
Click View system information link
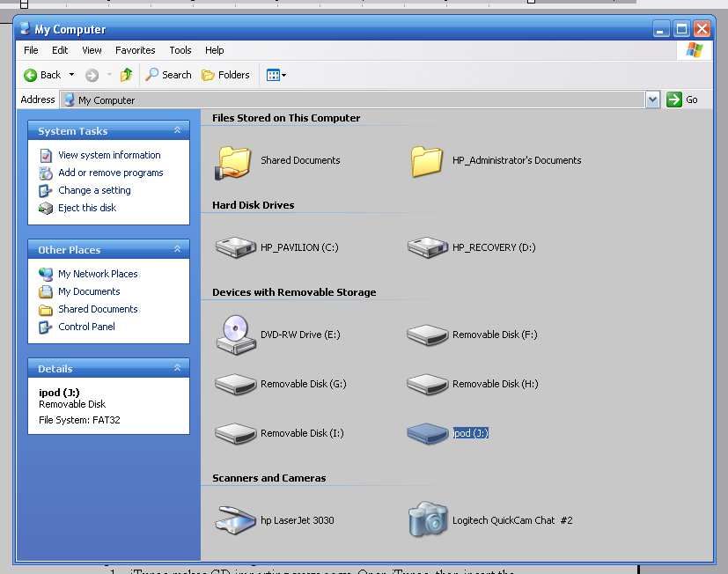tap(109, 155)
